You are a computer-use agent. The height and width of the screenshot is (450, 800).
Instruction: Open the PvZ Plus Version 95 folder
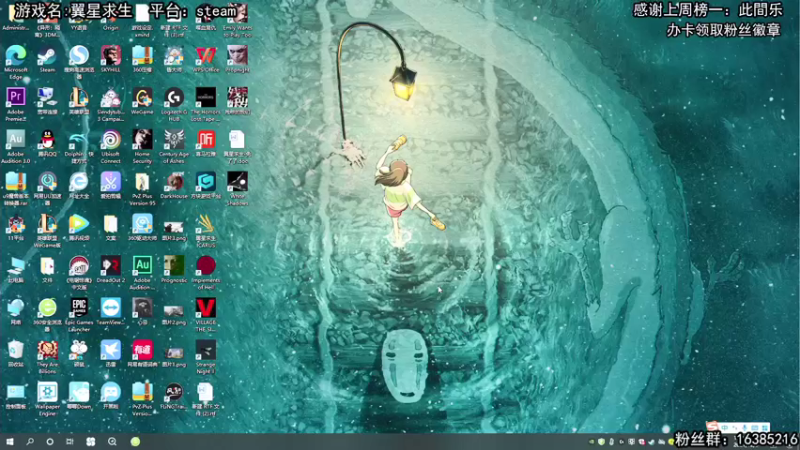point(142,182)
